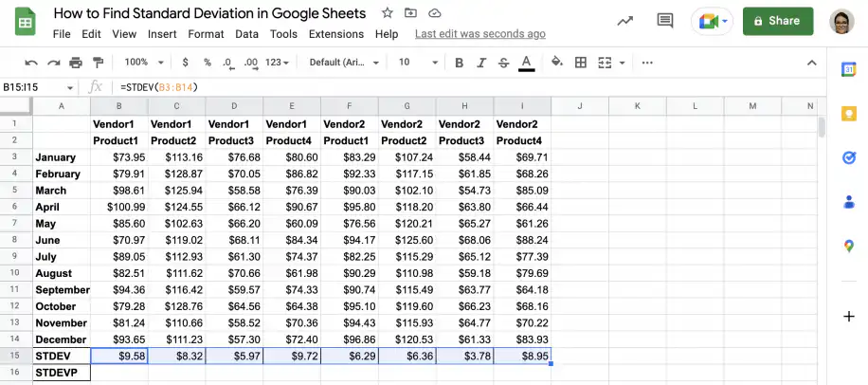Open the Edit menu

click(91, 34)
